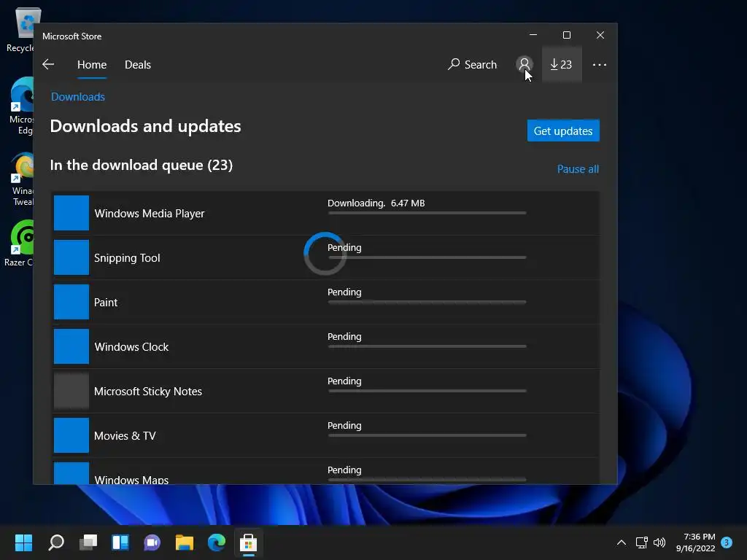The width and height of the screenshot is (747, 560).
Task: Select the Windows Media Player text
Action: click(149, 214)
